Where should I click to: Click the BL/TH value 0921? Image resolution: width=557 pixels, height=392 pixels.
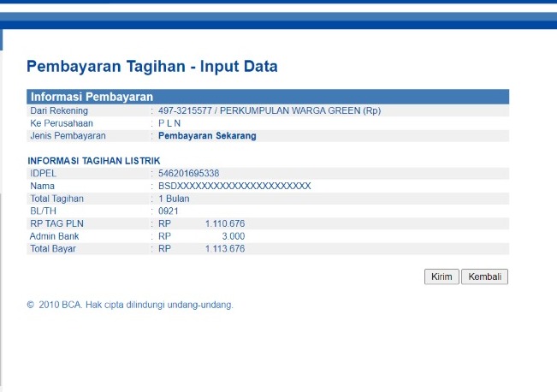click(x=168, y=211)
